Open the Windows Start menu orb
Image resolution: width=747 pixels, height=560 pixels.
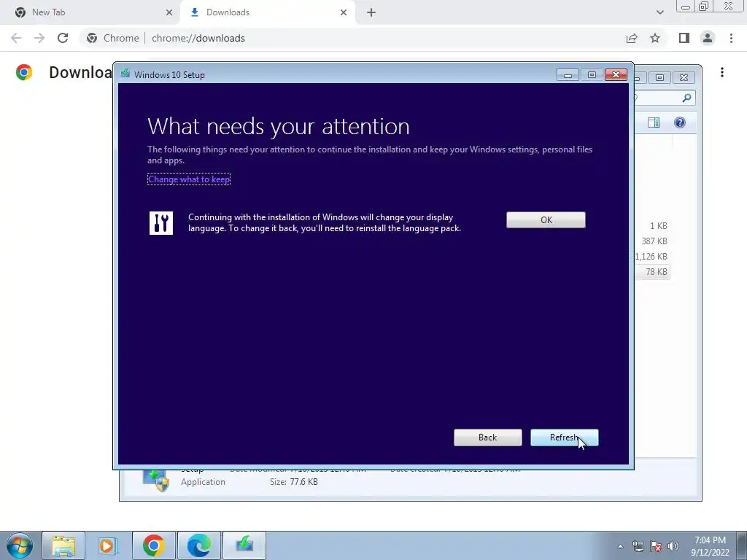click(x=19, y=545)
